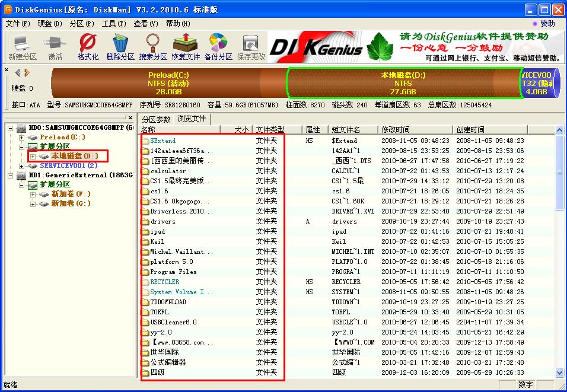Viewport: 567px width, 392px height.
Task: Click the folder icon of 世华国际
Action: click(x=145, y=352)
